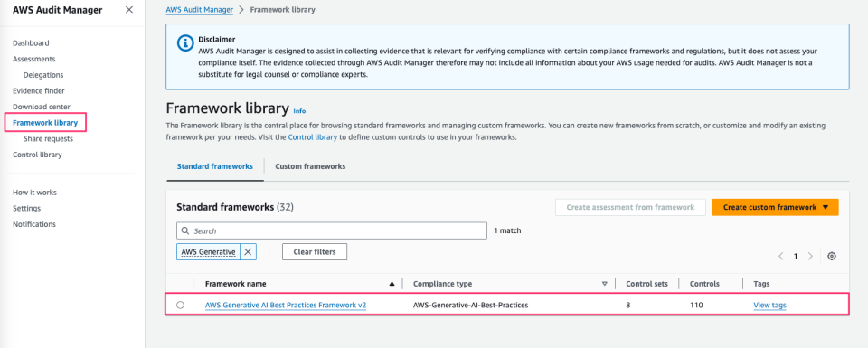Focus the frameworks Search field
Image resolution: width=868 pixels, height=348 pixels.
tap(332, 230)
